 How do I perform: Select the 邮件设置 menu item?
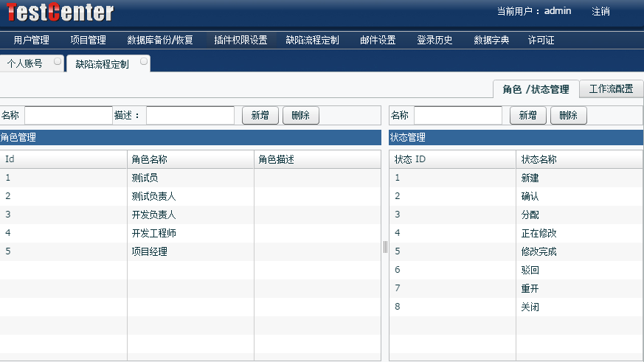378,40
